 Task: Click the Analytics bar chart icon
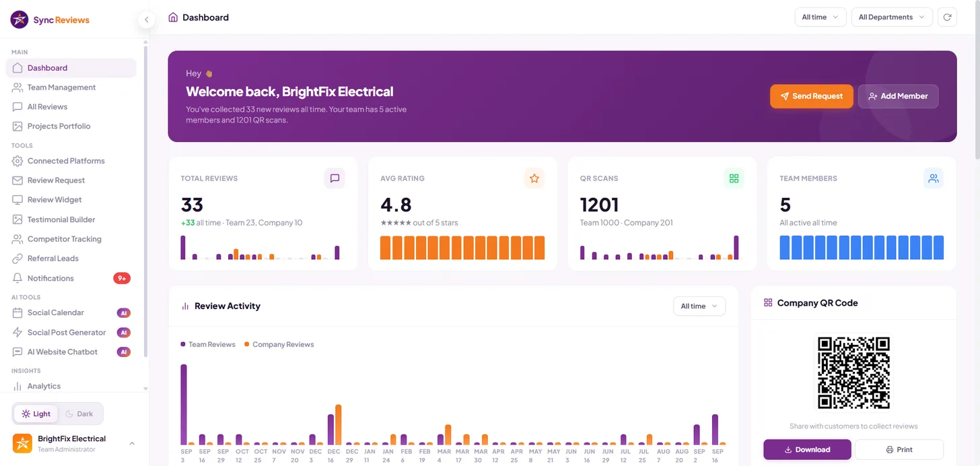(x=17, y=387)
